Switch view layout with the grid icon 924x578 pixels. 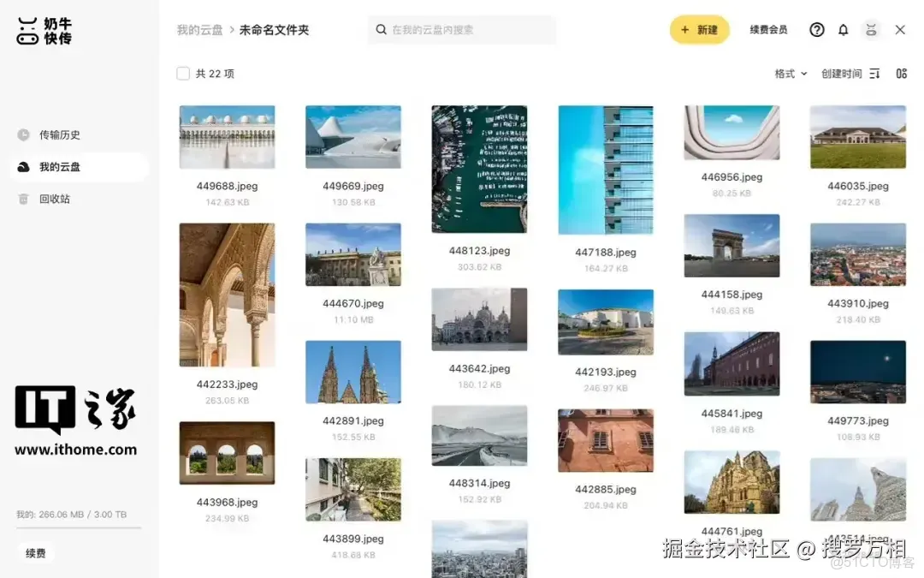(901, 74)
